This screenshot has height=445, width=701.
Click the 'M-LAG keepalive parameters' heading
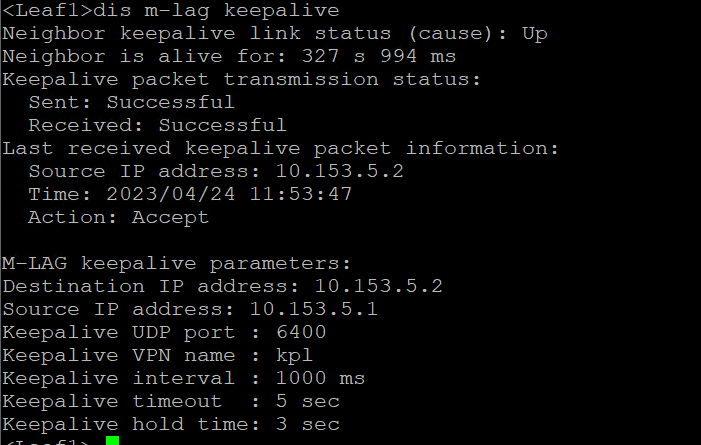177,264
